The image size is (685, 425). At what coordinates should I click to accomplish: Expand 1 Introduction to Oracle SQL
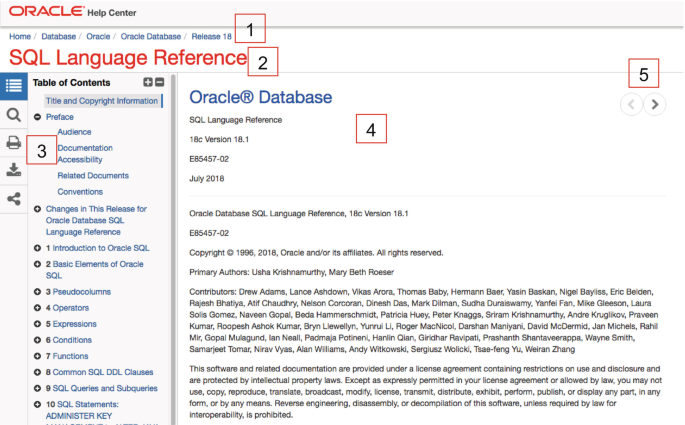(37, 248)
